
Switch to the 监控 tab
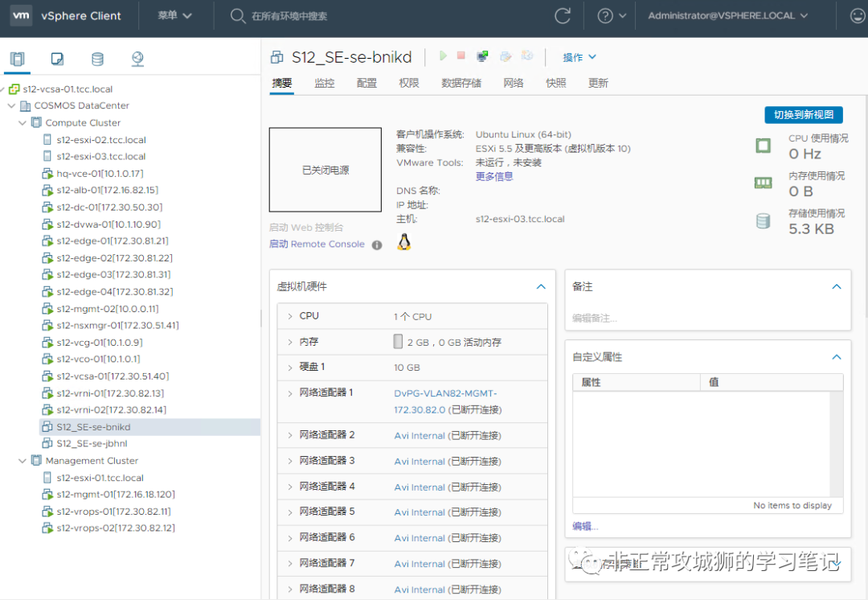325,83
